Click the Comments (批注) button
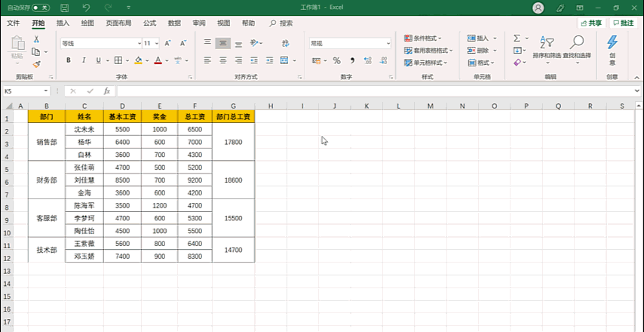The width and height of the screenshot is (644, 332). [x=622, y=23]
